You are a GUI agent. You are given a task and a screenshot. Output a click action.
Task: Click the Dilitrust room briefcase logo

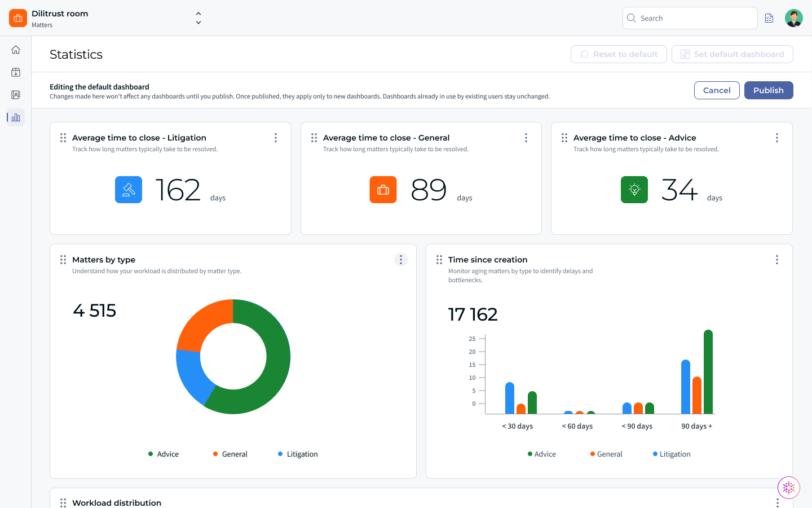(x=18, y=18)
